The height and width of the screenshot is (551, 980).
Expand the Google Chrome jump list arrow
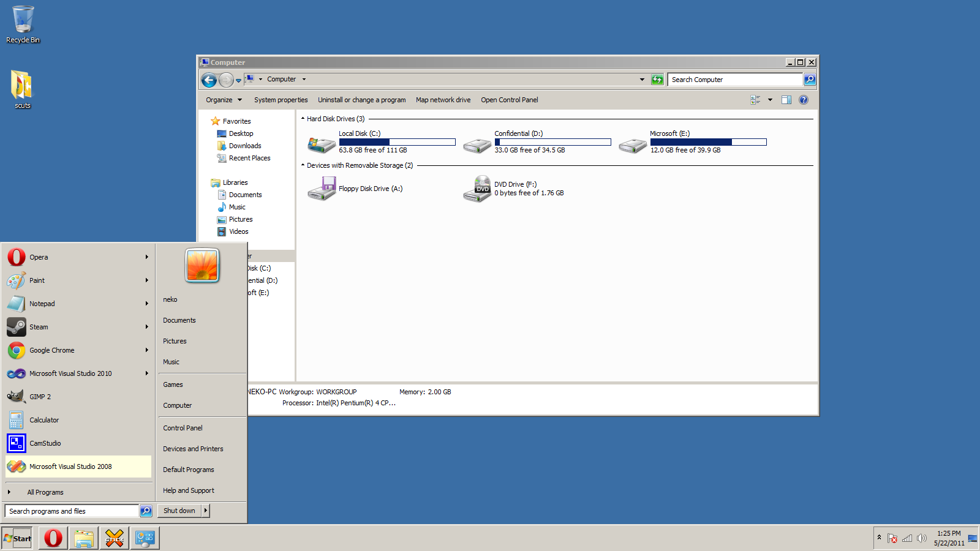click(x=147, y=350)
